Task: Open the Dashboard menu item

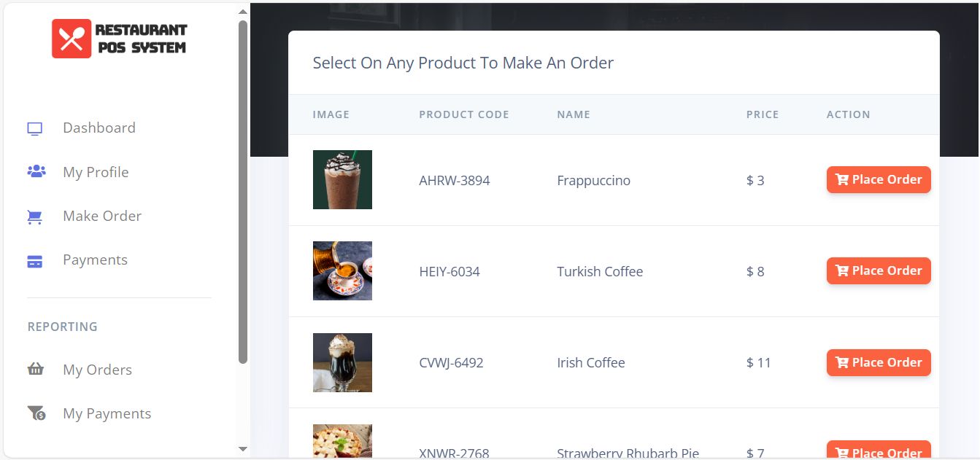Action: click(99, 128)
